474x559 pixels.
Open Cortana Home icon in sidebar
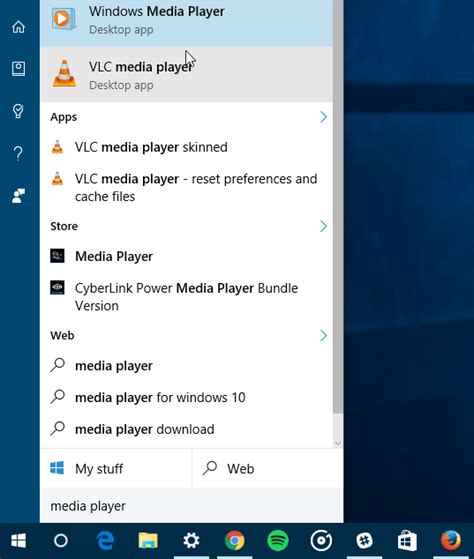[x=19, y=27]
